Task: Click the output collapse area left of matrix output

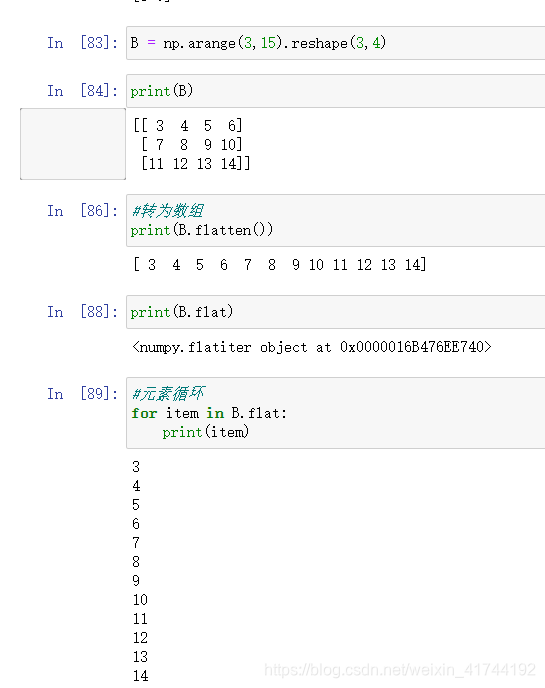Action: click(x=73, y=144)
